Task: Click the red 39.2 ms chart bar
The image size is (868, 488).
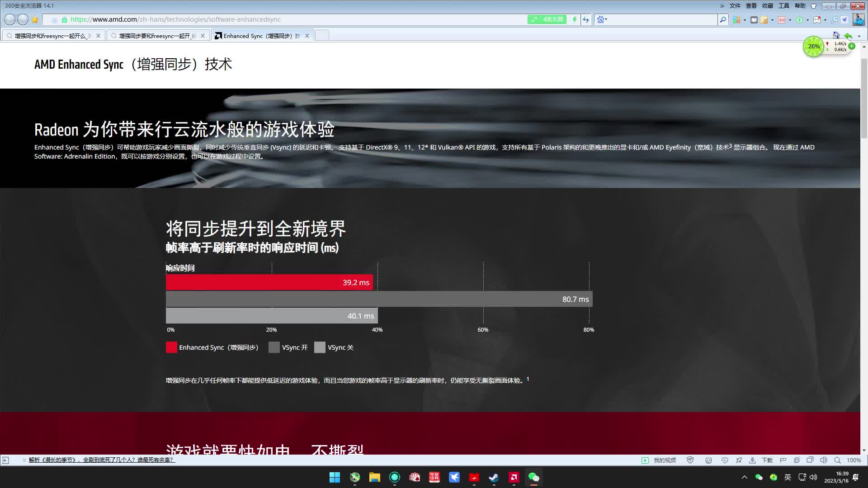Action: click(269, 282)
